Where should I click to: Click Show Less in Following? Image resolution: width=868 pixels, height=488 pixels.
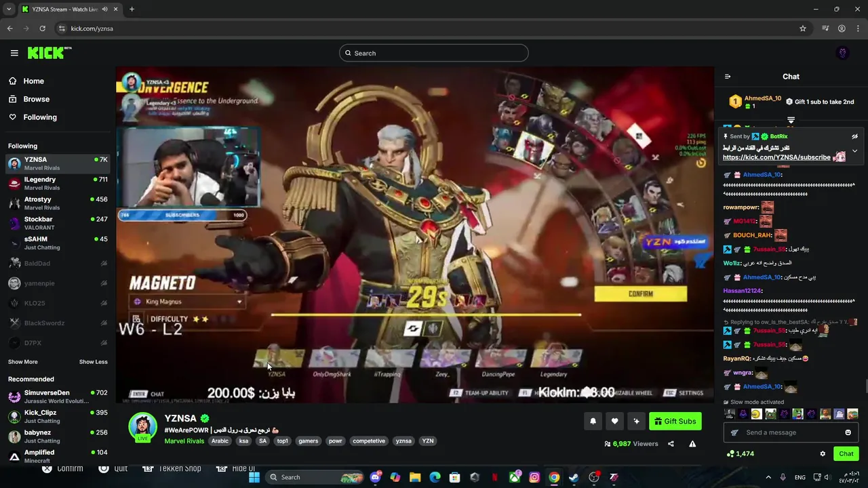click(94, 362)
